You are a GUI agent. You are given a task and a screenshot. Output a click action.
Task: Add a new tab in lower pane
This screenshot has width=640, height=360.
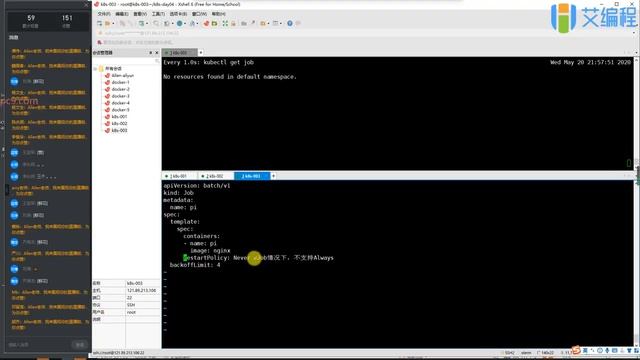tap(273, 176)
